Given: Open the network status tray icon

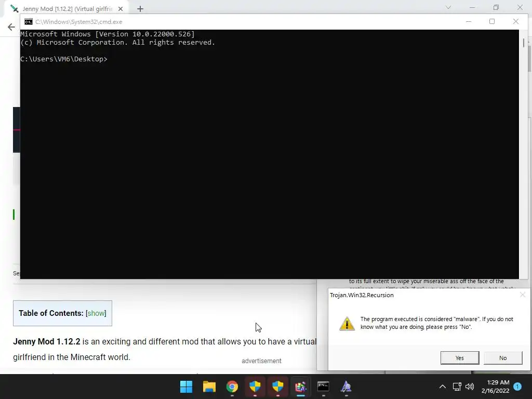Looking at the screenshot, I should pyautogui.click(x=457, y=387).
